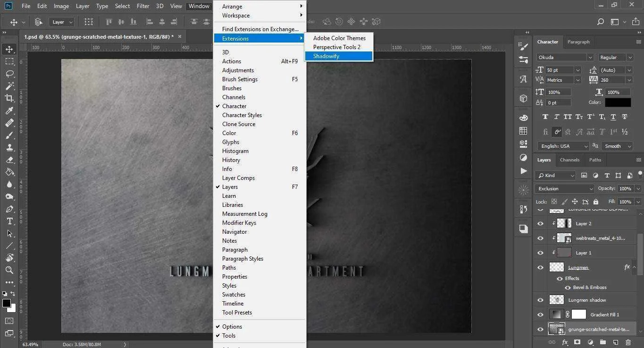Open the Measurement Log entry
644x348 pixels.
coord(260,213)
